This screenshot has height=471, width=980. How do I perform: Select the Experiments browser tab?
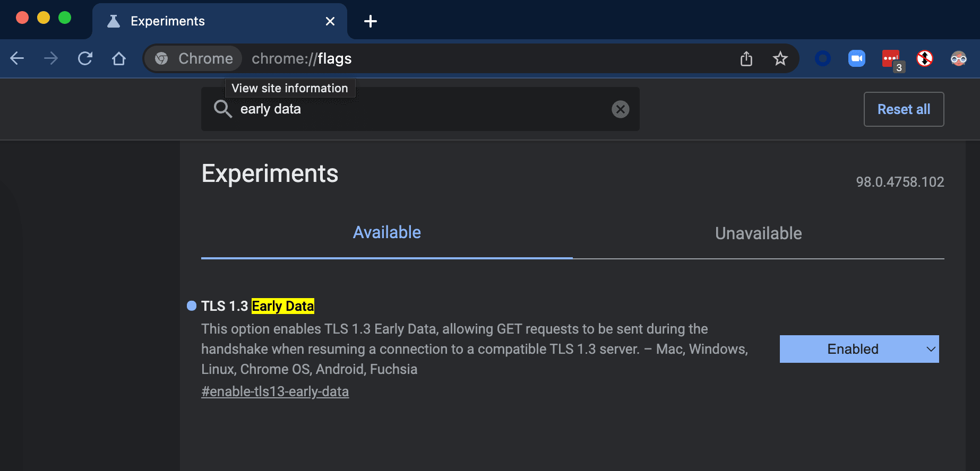pos(220,21)
